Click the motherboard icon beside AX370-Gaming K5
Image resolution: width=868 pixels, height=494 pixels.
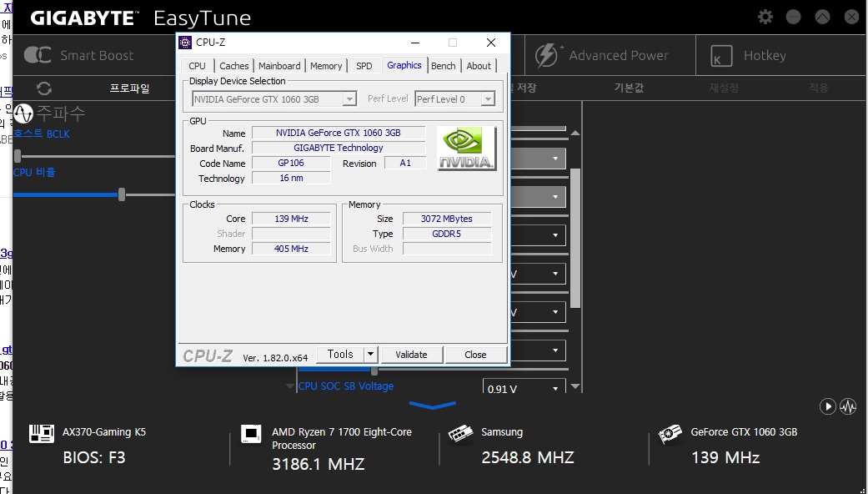(42, 434)
